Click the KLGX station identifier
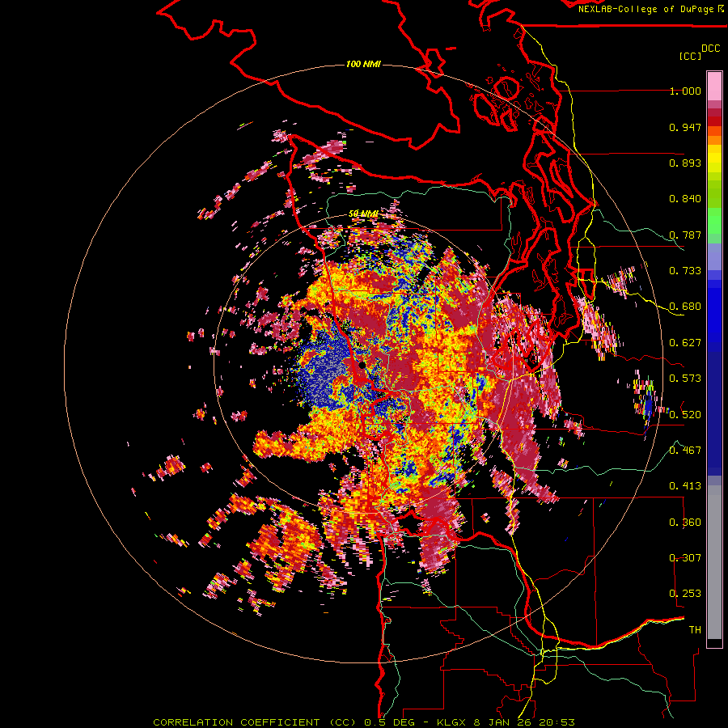This screenshot has height=728, width=728. click(452, 722)
